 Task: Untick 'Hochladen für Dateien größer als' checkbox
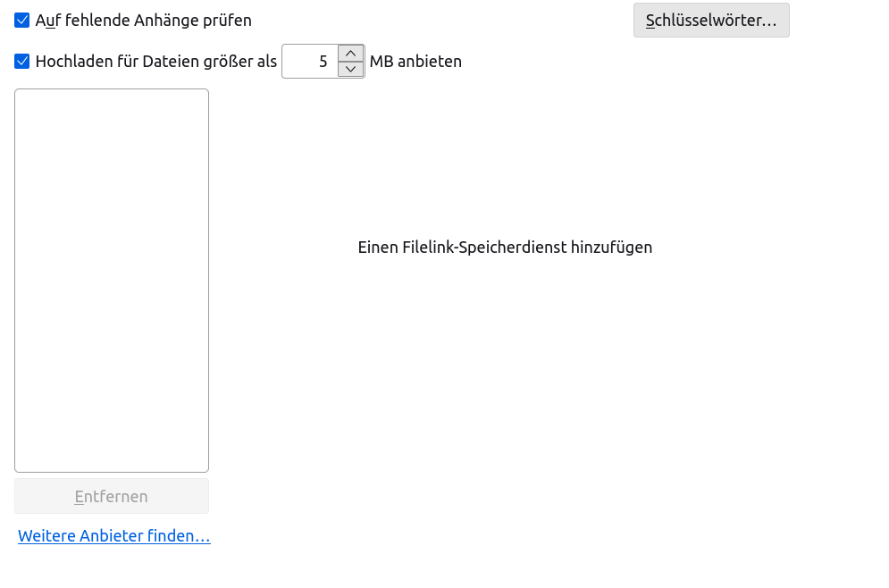pyautogui.click(x=22, y=62)
